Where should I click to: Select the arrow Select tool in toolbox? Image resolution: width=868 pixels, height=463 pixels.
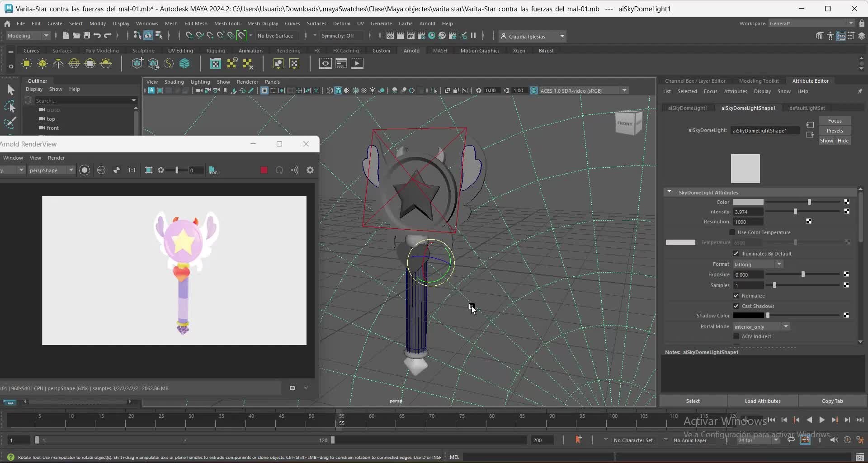pos(10,90)
